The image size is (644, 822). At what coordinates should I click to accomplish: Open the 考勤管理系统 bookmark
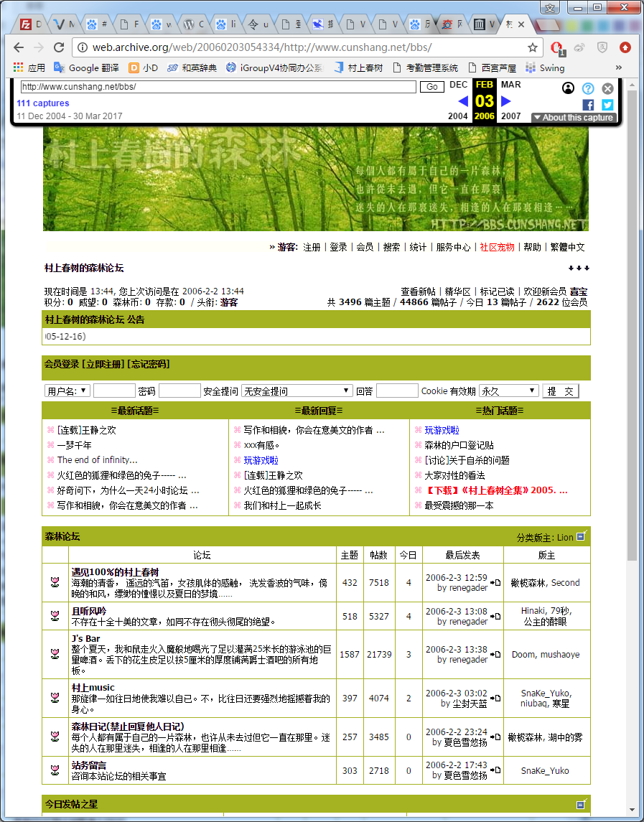(425, 67)
